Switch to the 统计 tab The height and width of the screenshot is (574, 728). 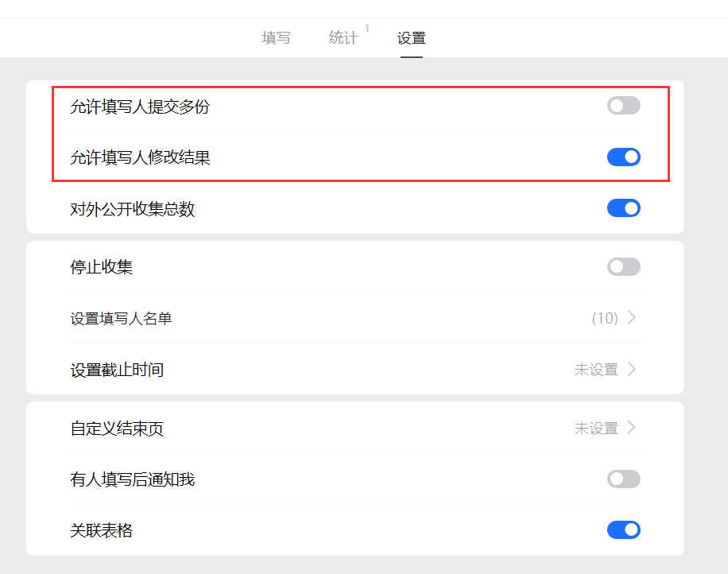pyautogui.click(x=343, y=37)
